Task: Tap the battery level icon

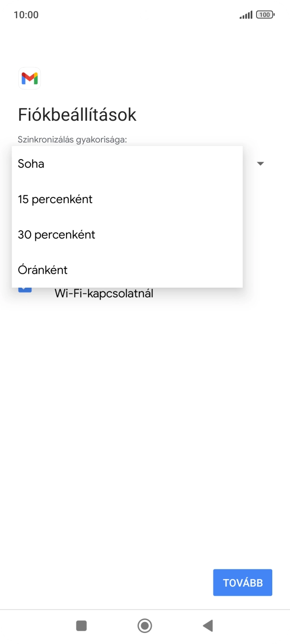Action: [x=265, y=15]
